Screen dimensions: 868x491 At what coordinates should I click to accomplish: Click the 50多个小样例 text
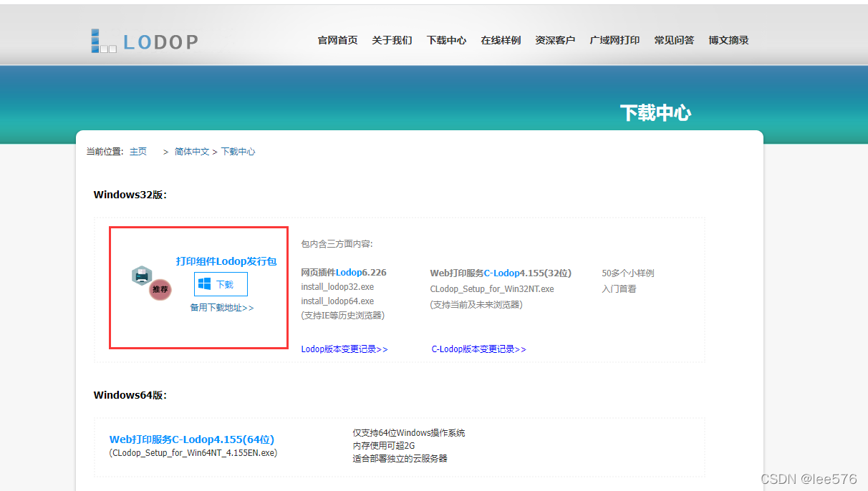(628, 273)
